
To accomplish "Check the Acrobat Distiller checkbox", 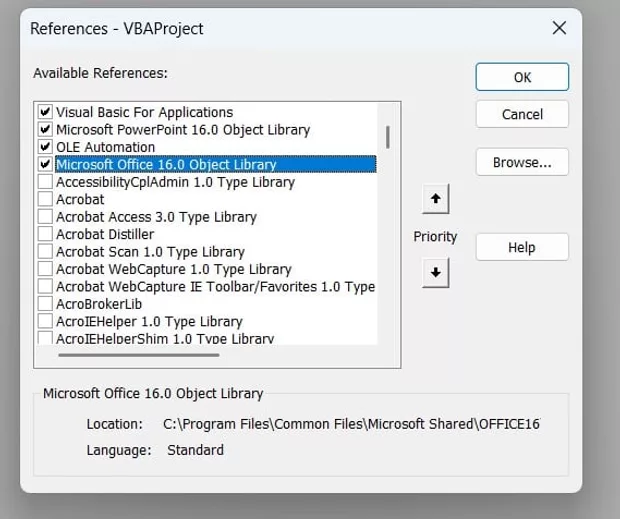I will tap(45, 234).
